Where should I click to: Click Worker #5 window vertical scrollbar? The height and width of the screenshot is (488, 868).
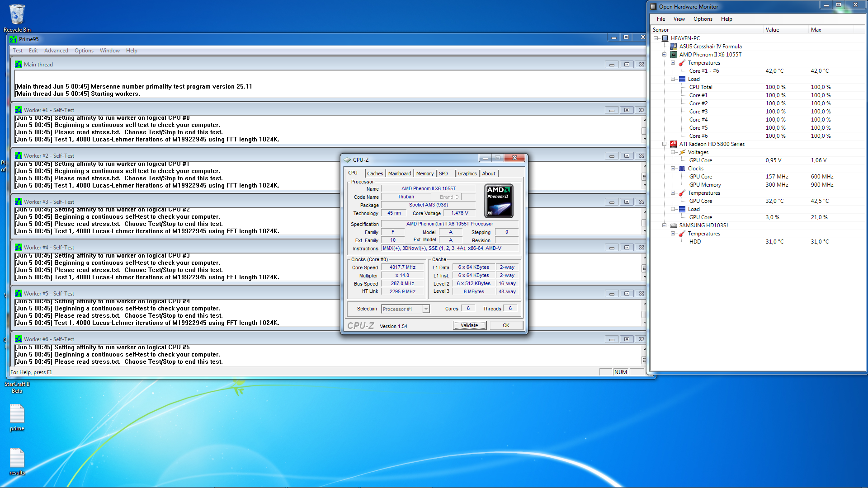[644, 313]
